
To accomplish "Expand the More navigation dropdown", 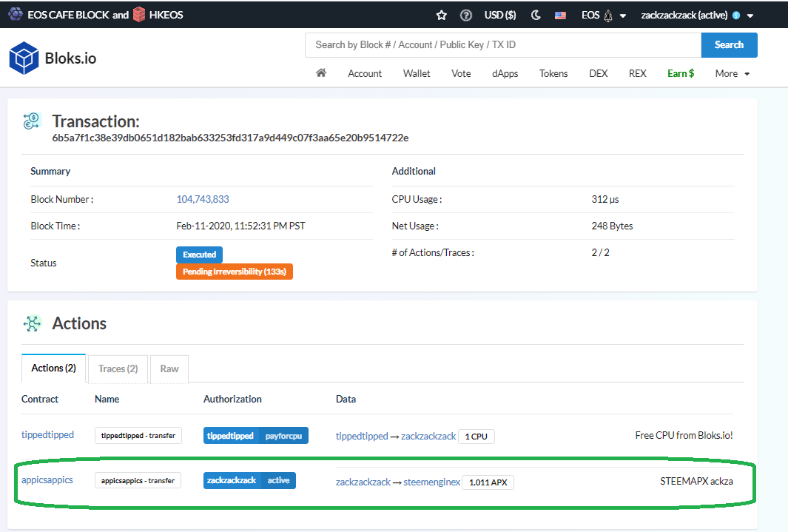I will click(x=733, y=74).
